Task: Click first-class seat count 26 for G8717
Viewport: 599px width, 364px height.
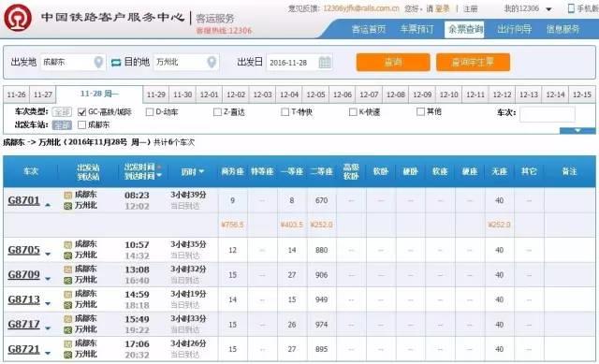Action: point(292,325)
